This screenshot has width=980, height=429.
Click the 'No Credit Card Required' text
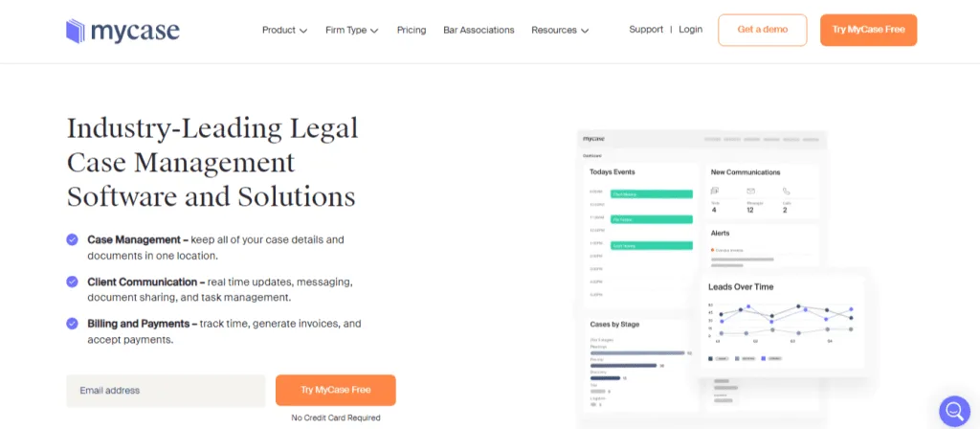pyautogui.click(x=336, y=418)
